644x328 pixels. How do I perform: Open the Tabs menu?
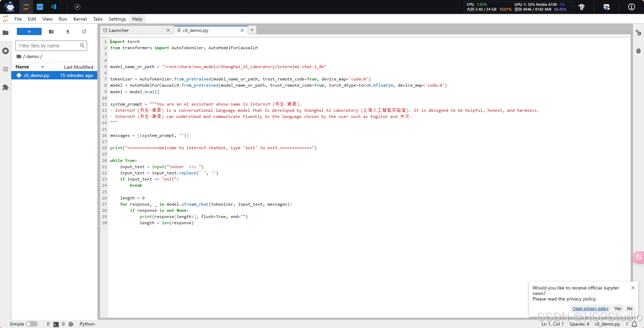98,19
